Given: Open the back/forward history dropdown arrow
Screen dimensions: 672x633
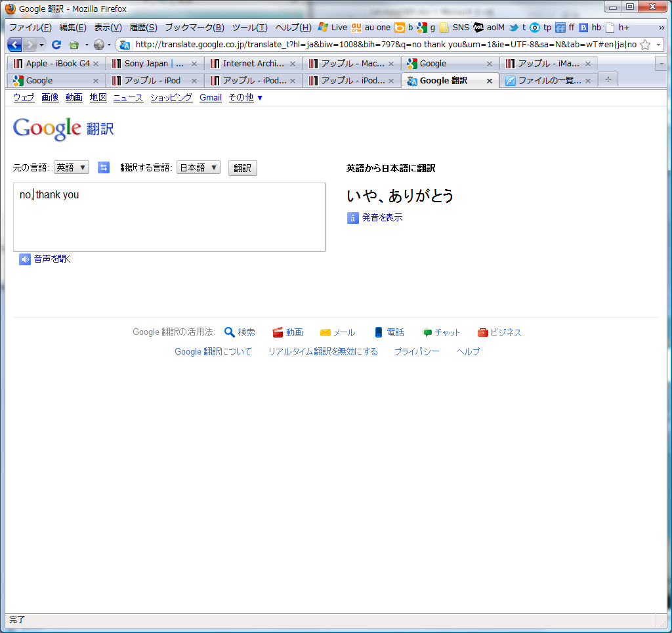Looking at the screenshot, I should pos(41,45).
